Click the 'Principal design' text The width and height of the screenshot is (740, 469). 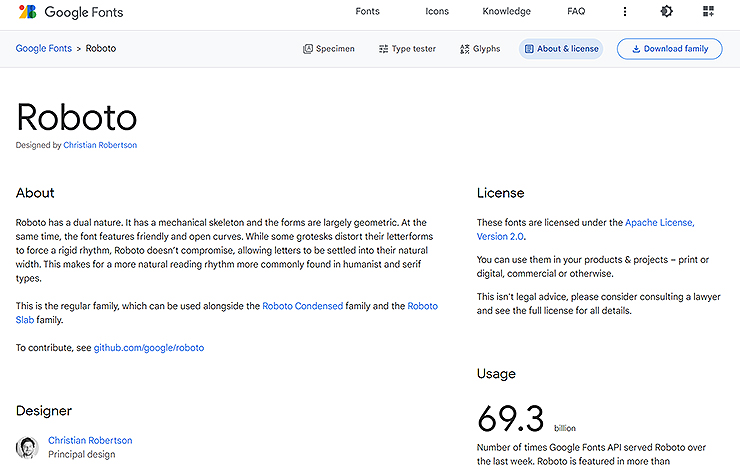click(x=82, y=454)
